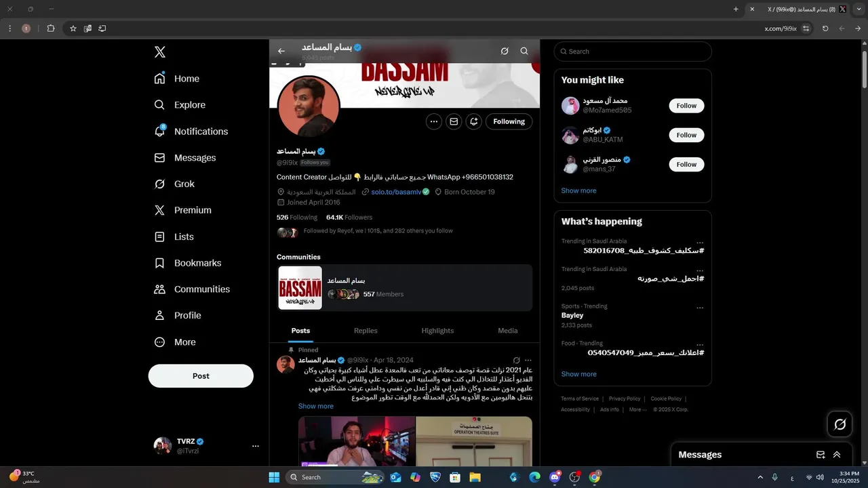The width and height of the screenshot is (868, 488).
Task: Toggle the Following button on the profile
Action: pyautogui.click(x=509, y=121)
